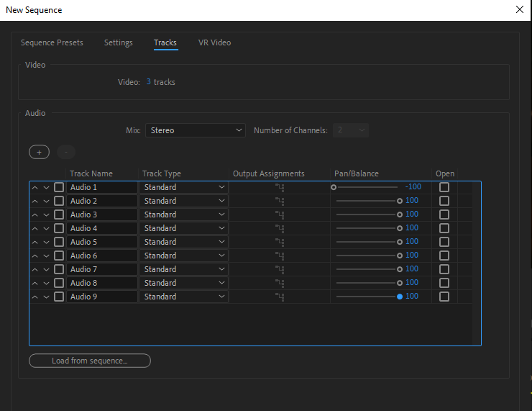The width and height of the screenshot is (532, 411).
Task: Tick the selection checkbox beside Audio 1
Action: click(59, 187)
